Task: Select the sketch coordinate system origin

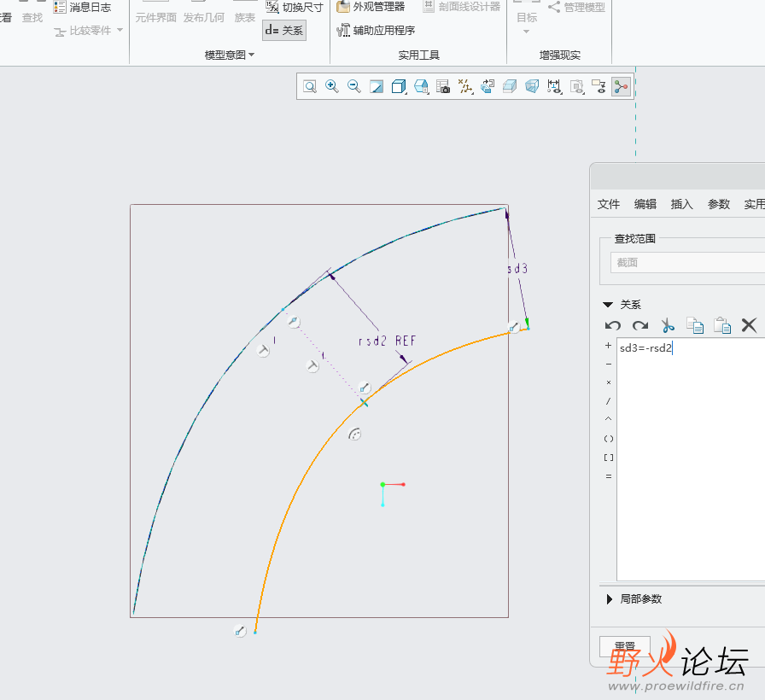Action: 383,484
